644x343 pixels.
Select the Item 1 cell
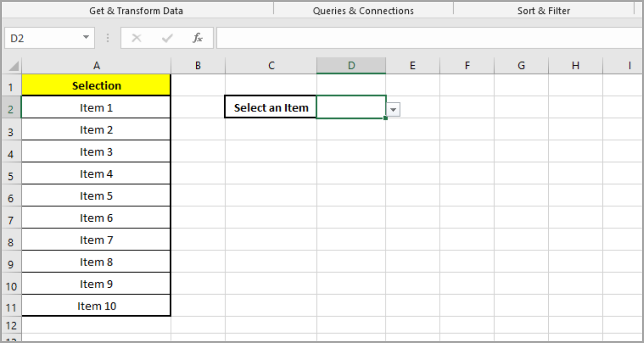click(96, 107)
